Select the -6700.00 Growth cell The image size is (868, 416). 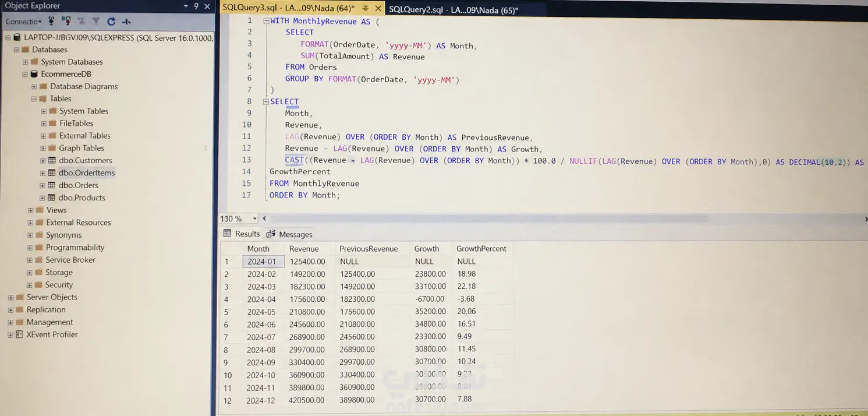(431, 299)
